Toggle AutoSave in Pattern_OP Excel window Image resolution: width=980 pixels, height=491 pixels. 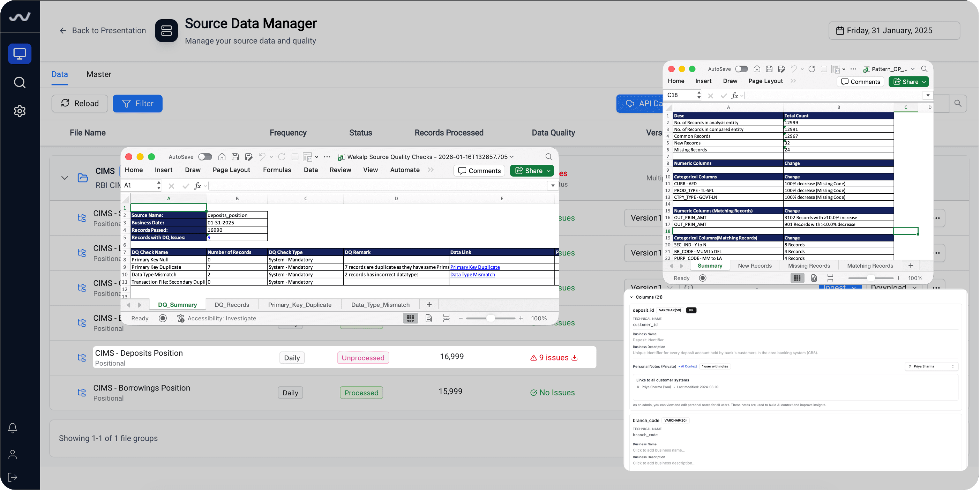pyautogui.click(x=741, y=69)
